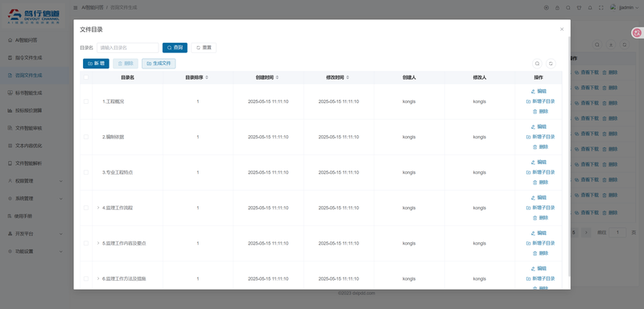Check the box for 1.工程概况

coord(86,101)
